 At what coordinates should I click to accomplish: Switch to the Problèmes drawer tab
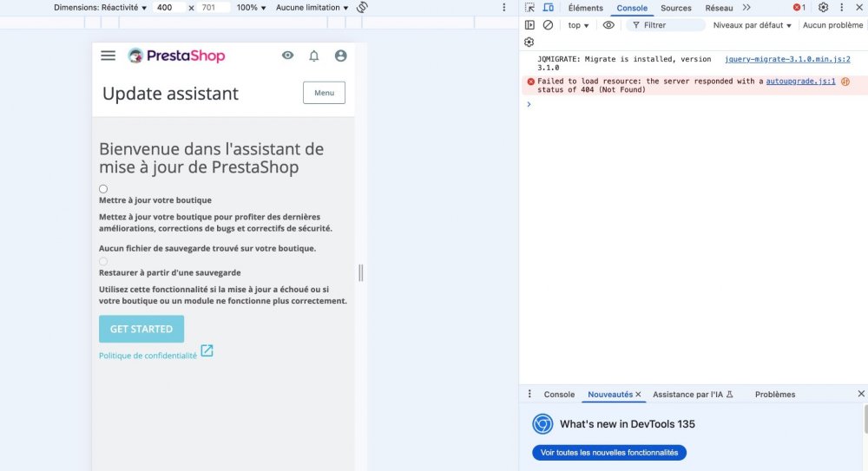click(775, 395)
